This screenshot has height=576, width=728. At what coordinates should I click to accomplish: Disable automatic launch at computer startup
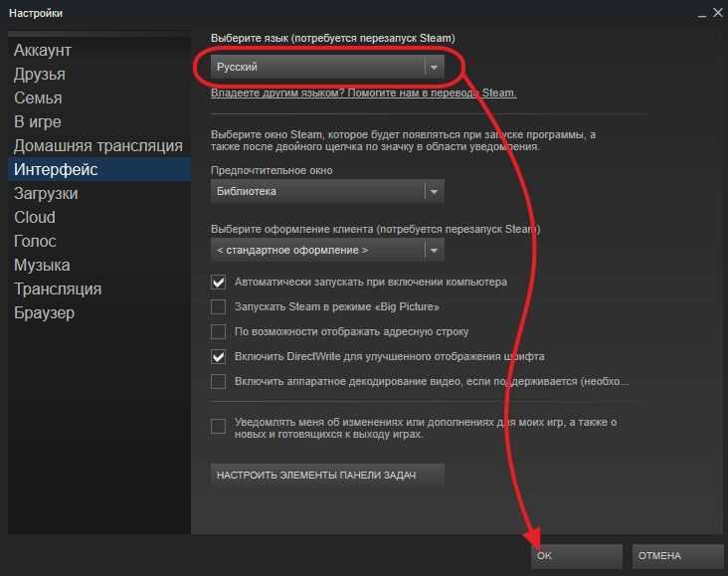[218, 282]
